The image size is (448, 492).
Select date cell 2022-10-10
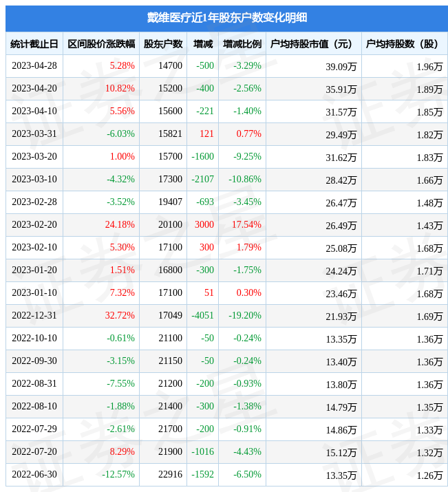[34, 339]
